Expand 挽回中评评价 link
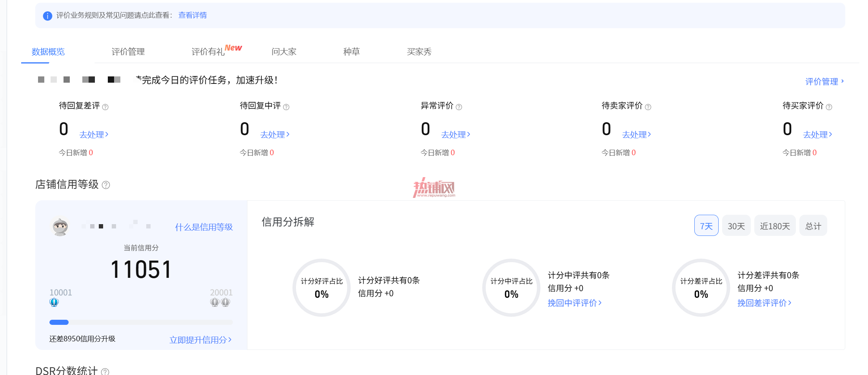Image resolution: width=868 pixels, height=375 pixels. (x=574, y=303)
